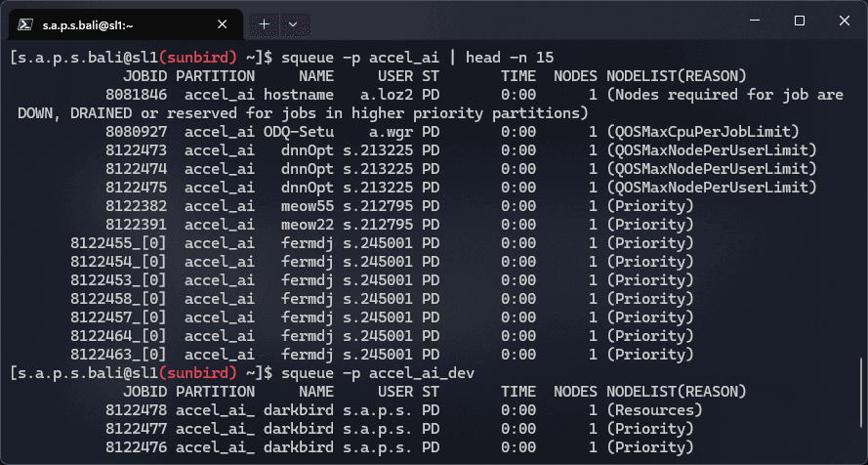
Task: Expand the new tab profile dropdown
Action: (x=293, y=24)
